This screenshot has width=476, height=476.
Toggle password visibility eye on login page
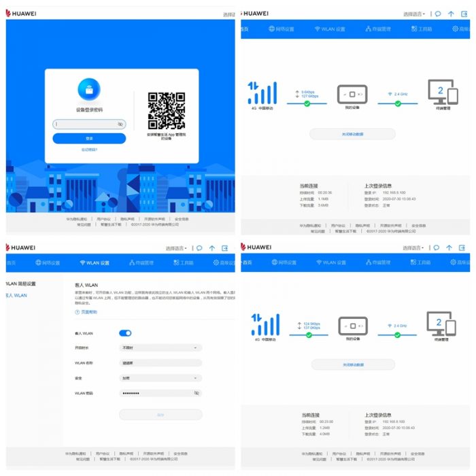120,124
